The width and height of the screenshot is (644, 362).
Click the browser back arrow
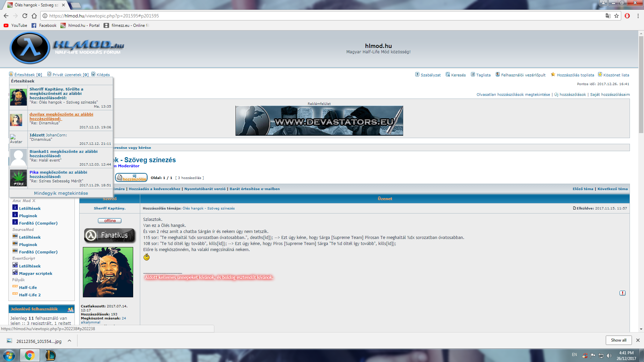click(x=6, y=16)
